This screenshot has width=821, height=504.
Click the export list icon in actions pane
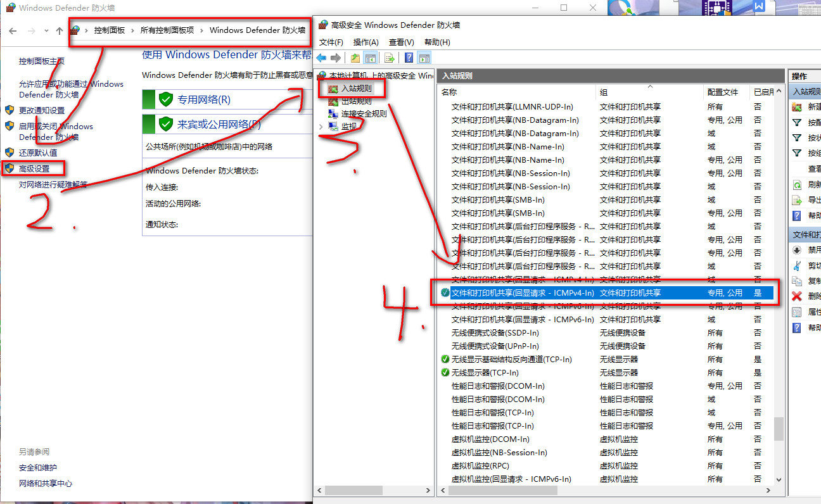tap(797, 200)
